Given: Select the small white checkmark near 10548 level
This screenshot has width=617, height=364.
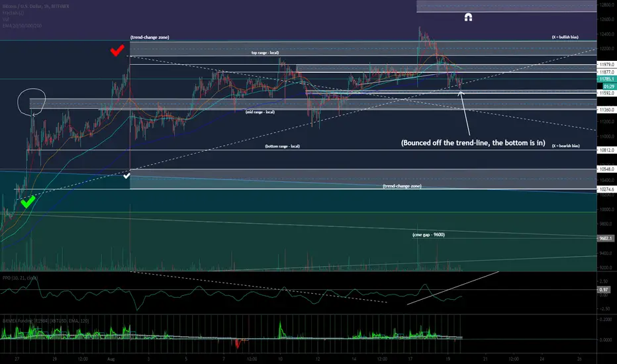Looking at the screenshot, I should pos(126,176).
